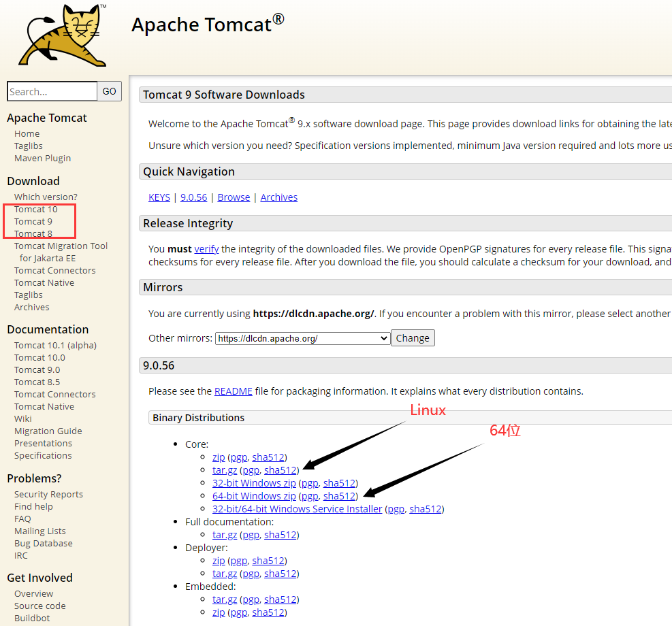Open the README file link
This screenshot has width=672, height=626.
[x=233, y=391]
